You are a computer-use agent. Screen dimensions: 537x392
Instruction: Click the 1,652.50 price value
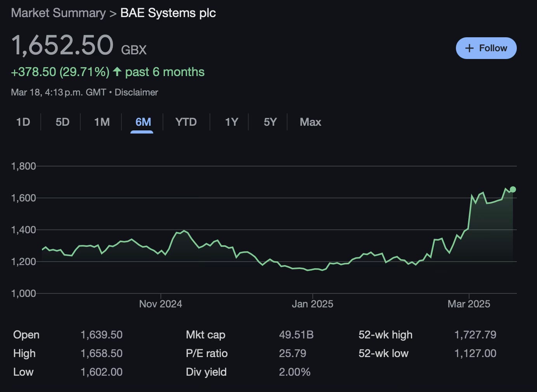pos(62,45)
